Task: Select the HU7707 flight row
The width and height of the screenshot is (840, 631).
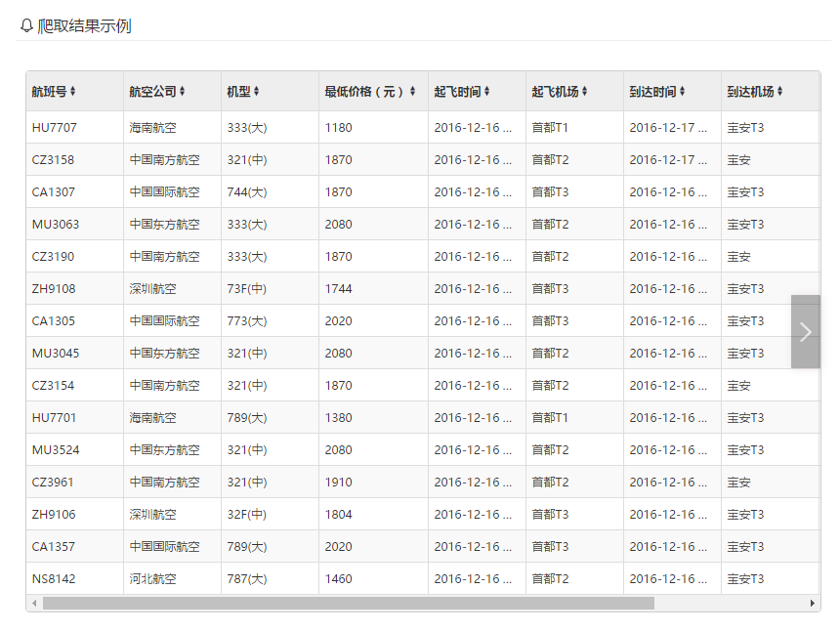Action: click(x=55, y=127)
